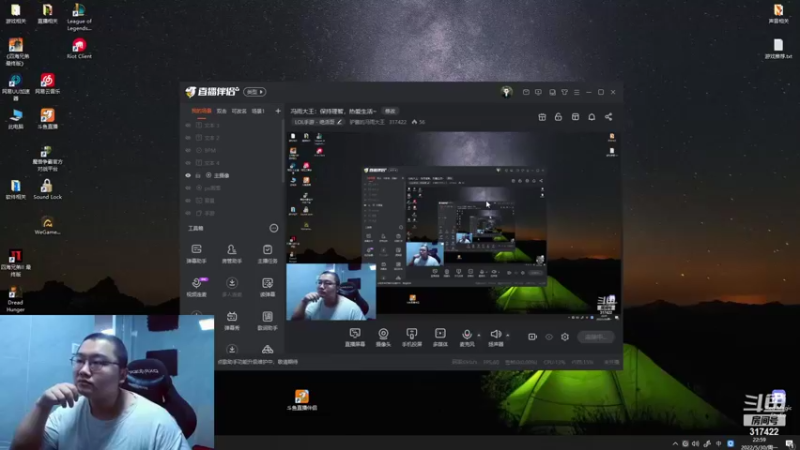Toggle the lock icon on 主摄像 row
This screenshot has height=450, width=800.
198,175
